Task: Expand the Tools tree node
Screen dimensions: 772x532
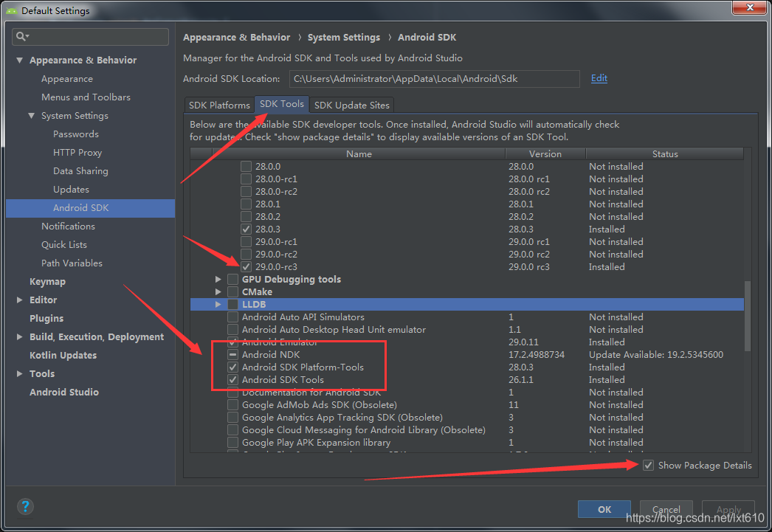Action: (x=20, y=374)
